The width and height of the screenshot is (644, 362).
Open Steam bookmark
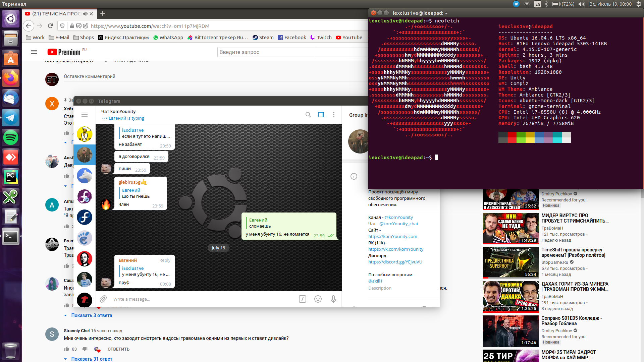click(263, 38)
